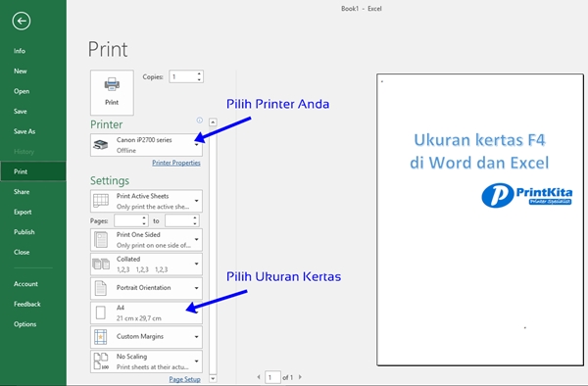Expand the Print Active Sheets dropdown

click(x=146, y=201)
